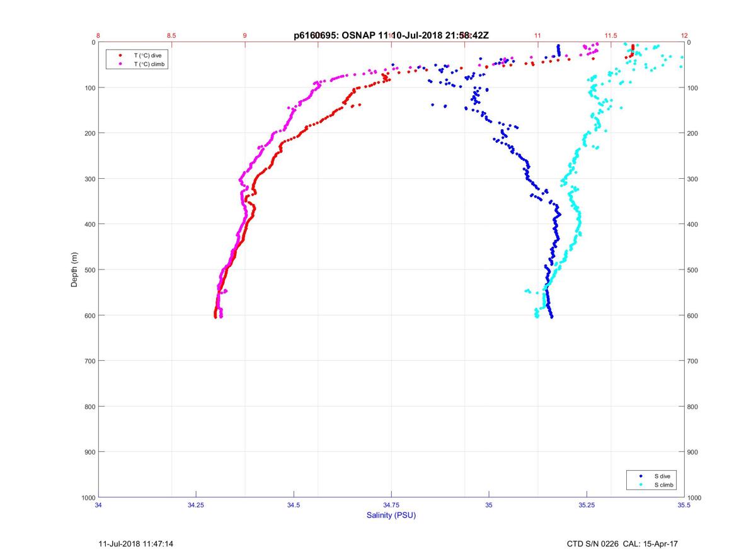Click the dark blue marker in the salinity legend
Screen dimensions: 756x559
click(x=640, y=477)
